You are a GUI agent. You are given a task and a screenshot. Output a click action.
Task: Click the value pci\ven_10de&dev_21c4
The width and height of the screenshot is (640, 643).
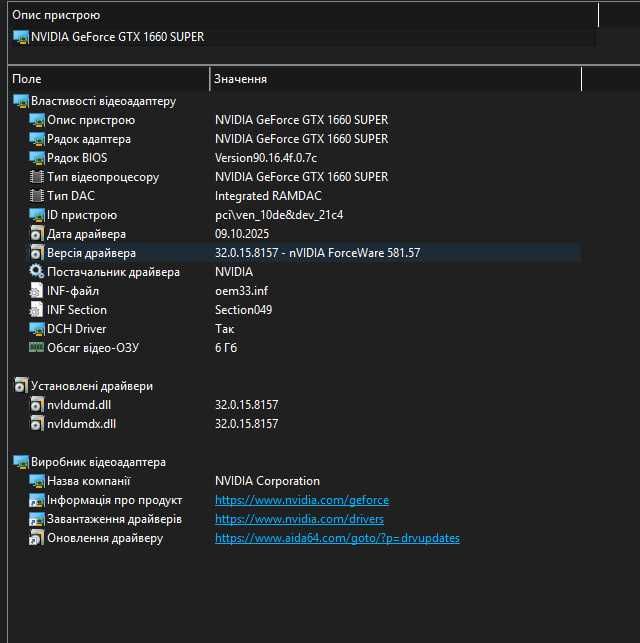(279, 215)
